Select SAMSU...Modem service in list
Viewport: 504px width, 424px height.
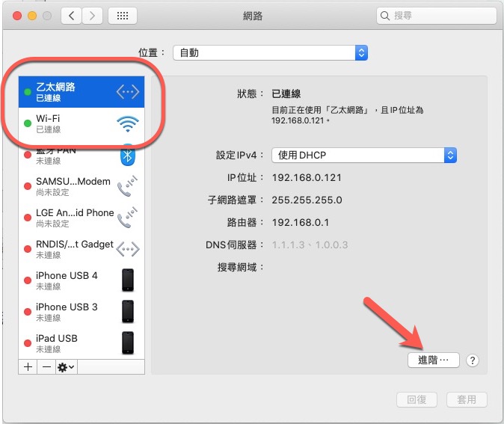82,186
